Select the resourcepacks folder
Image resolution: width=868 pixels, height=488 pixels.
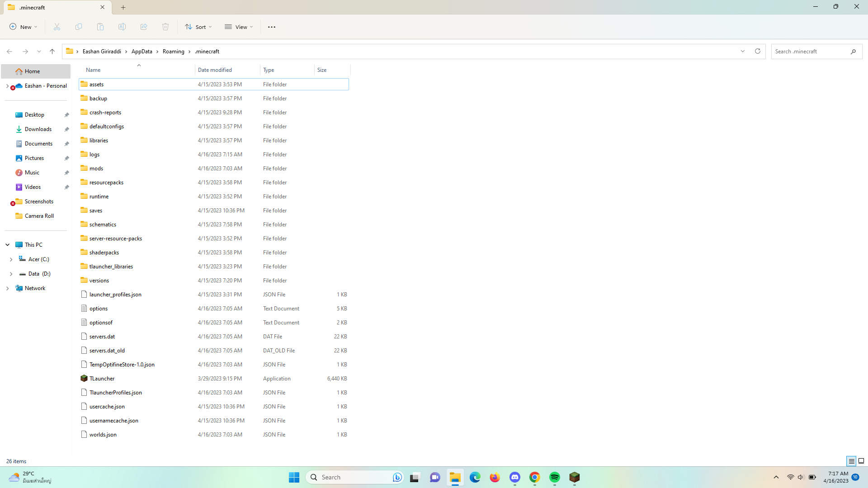[x=214, y=183]
